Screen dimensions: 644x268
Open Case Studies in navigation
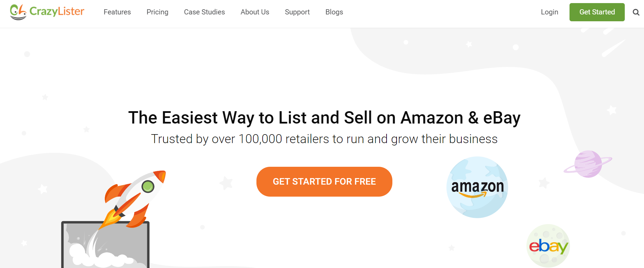tap(204, 12)
